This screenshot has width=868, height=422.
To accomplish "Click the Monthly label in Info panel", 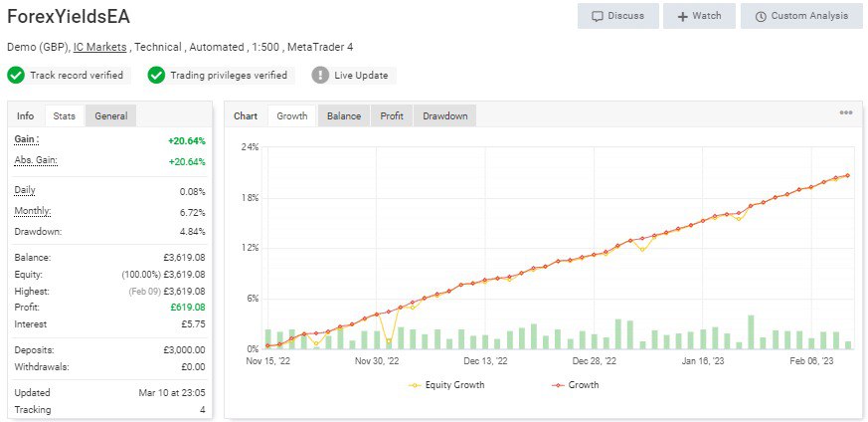I will click(x=33, y=211).
